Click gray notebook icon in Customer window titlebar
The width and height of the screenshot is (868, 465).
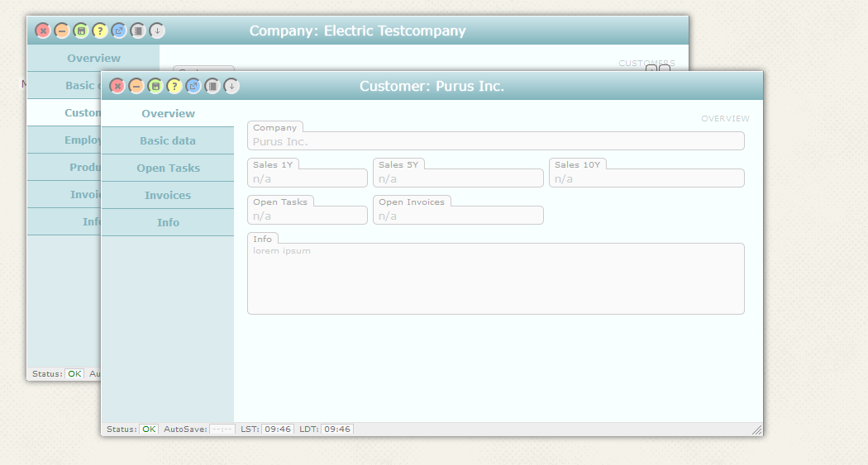point(212,86)
